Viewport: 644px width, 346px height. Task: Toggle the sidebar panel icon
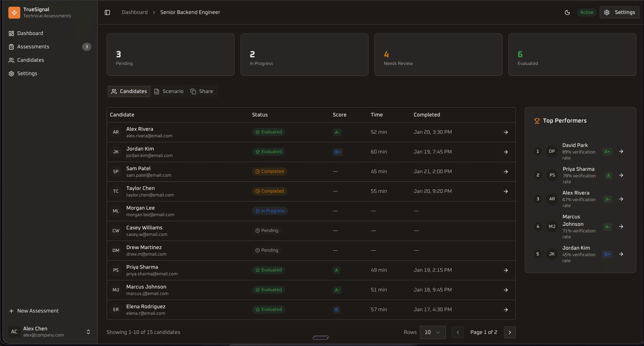pyautogui.click(x=107, y=12)
